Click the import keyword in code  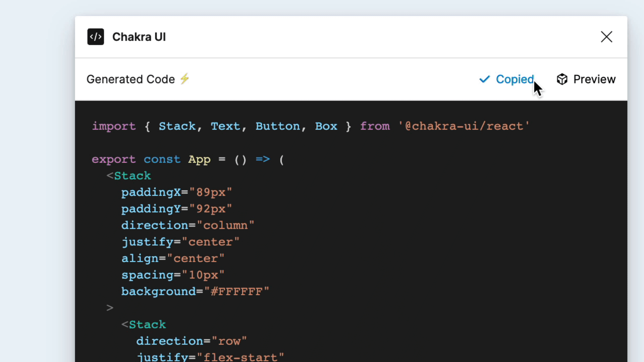coord(114,126)
